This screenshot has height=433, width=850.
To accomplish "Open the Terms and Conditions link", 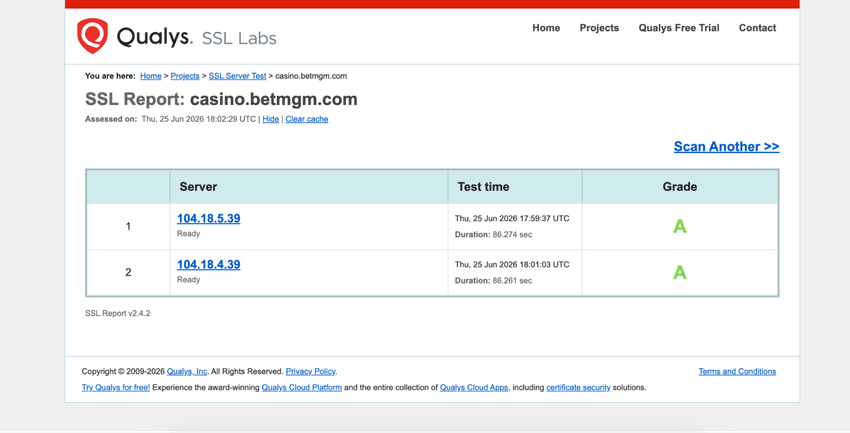I will click(737, 371).
